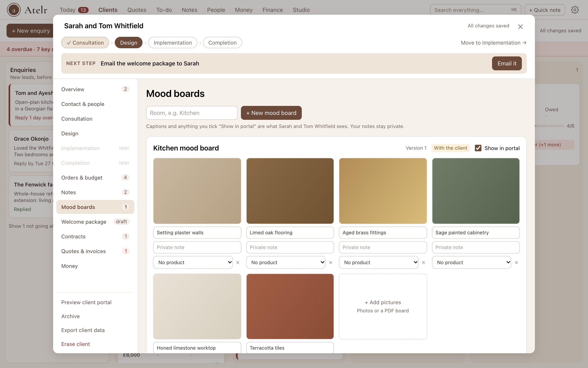Remove the Limed oak flooring picture
The width and height of the screenshot is (588, 368).
pyautogui.click(x=331, y=262)
